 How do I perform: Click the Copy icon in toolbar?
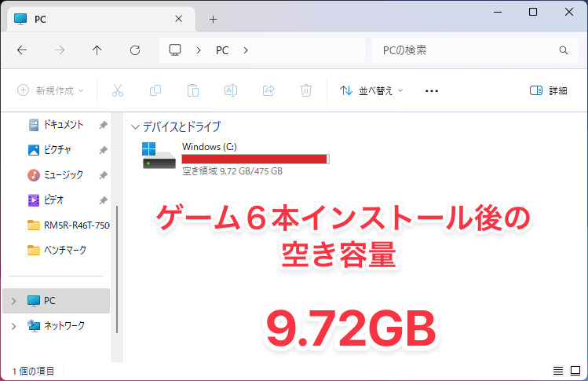point(155,90)
